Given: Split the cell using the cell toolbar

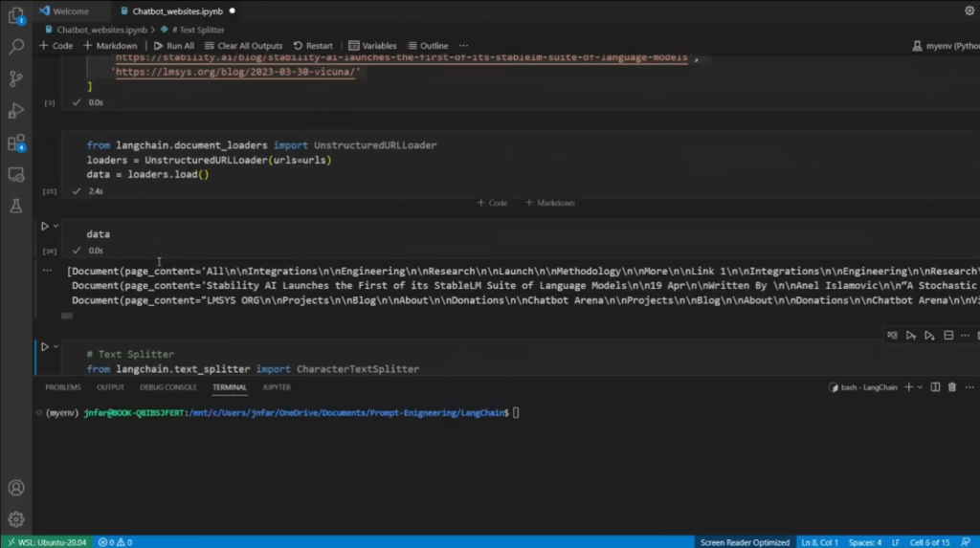Looking at the screenshot, I should [948, 336].
